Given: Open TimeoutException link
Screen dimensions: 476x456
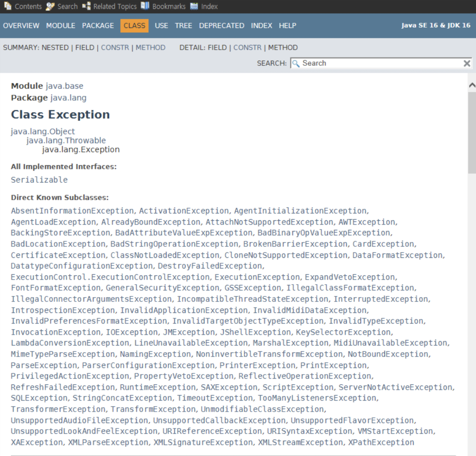Looking at the screenshot, I should [x=215, y=398].
